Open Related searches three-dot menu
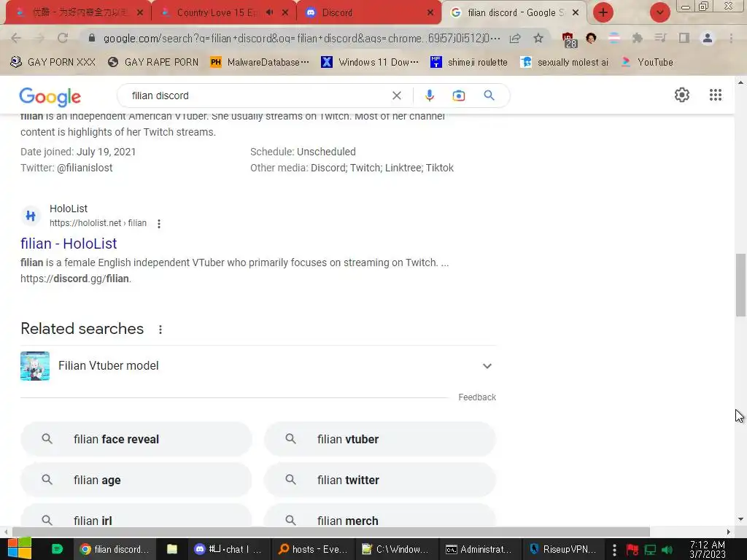This screenshot has height=560, width=747. [x=160, y=329]
